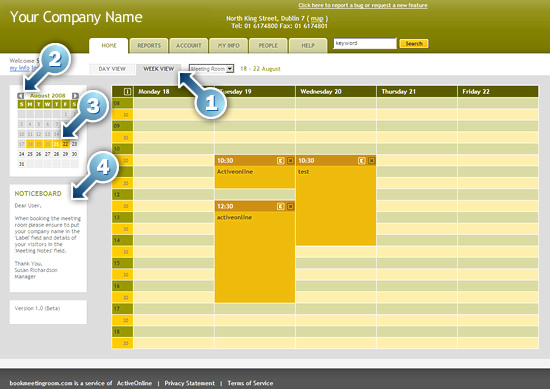Focus the keyword search field

click(x=365, y=43)
